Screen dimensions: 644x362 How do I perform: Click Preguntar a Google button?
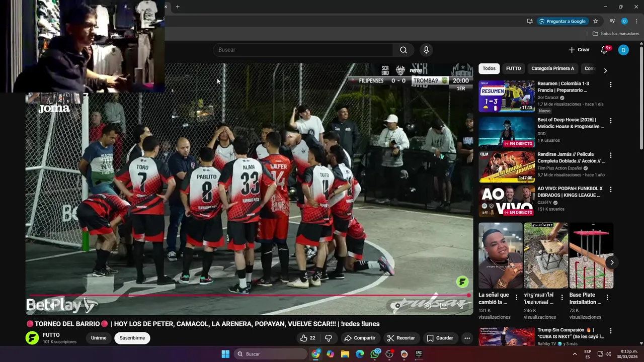pyautogui.click(x=562, y=21)
